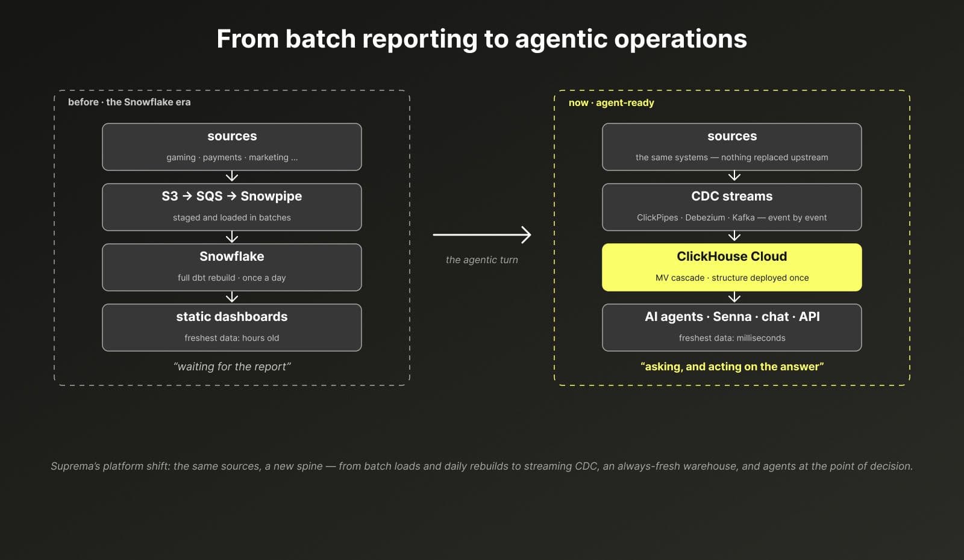The image size is (964, 560).
Task: Click the Suprema's platform shift caption at the bottom
Action: [481, 466]
